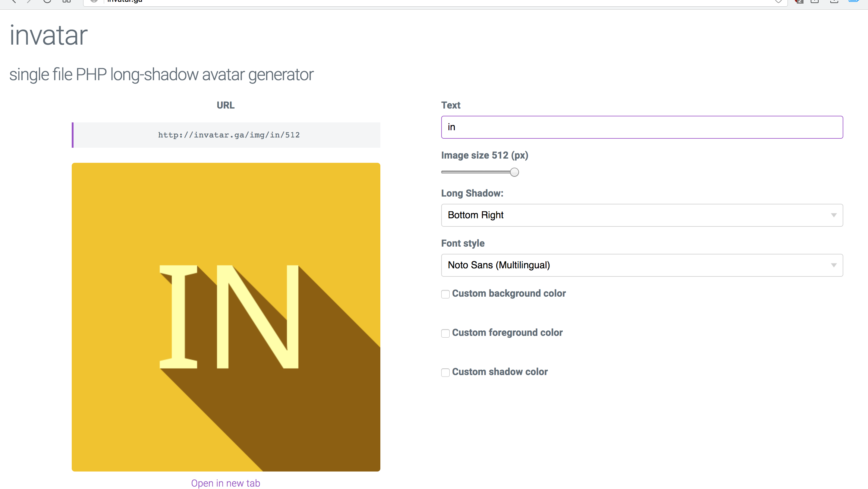Open the Font style dropdown showing Noto Sans
Image resolution: width=868 pixels, height=489 pixels.
click(642, 265)
